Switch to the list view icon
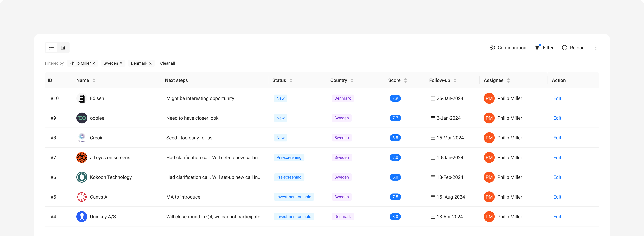 51,47
